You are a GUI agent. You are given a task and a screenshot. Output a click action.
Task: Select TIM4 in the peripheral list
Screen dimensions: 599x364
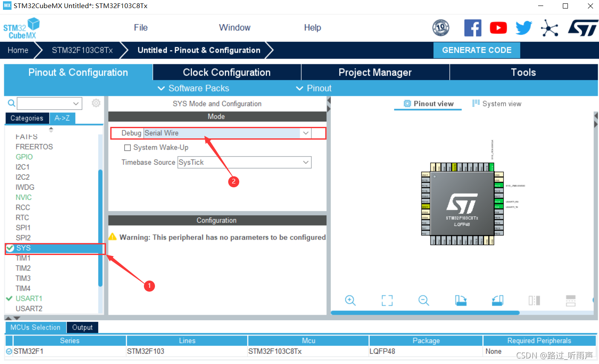click(23, 289)
